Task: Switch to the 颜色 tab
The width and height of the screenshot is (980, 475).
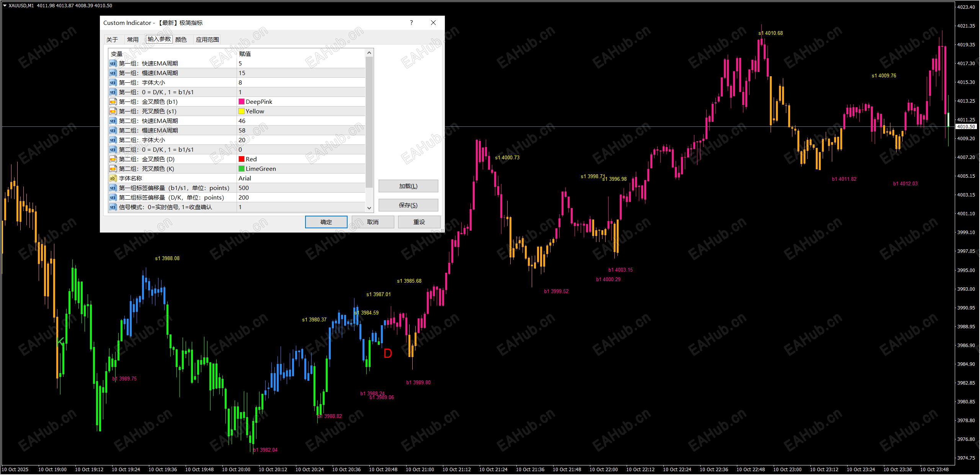Action: pyautogui.click(x=181, y=39)
